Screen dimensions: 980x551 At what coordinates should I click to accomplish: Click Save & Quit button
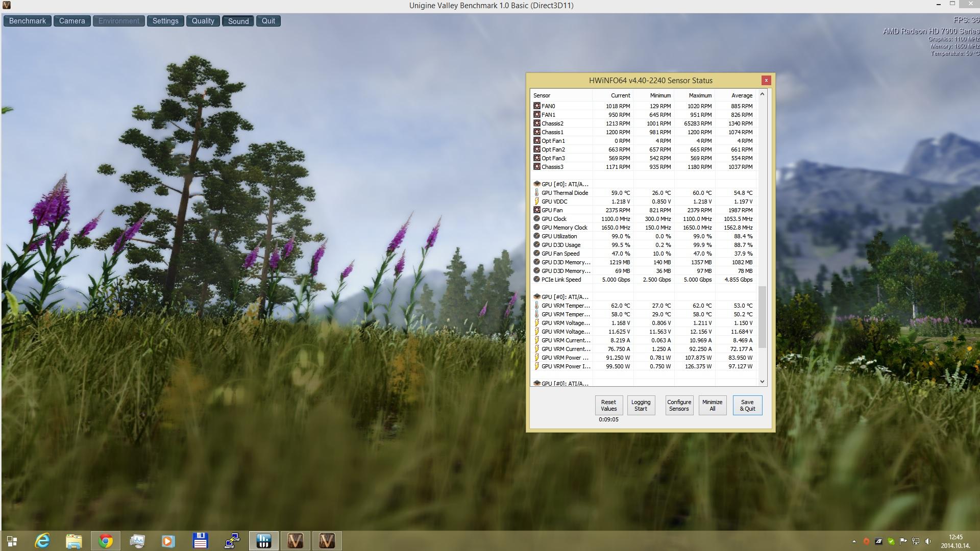click(747, 405)
